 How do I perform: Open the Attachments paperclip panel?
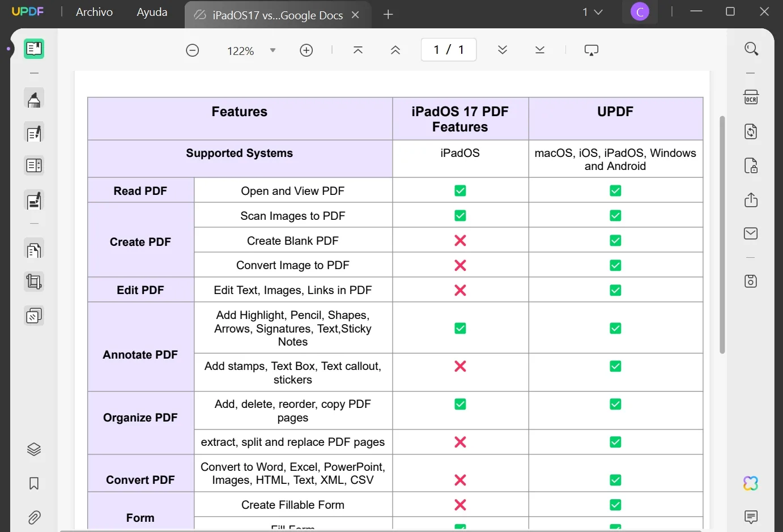coord(34,517)
